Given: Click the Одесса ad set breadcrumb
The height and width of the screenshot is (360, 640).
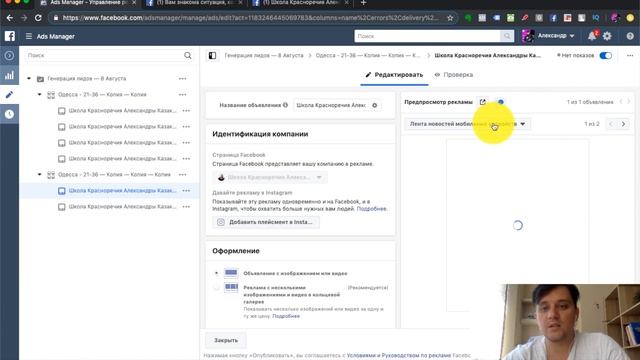Looking at the screenshot, I should [x=368, y=56].
